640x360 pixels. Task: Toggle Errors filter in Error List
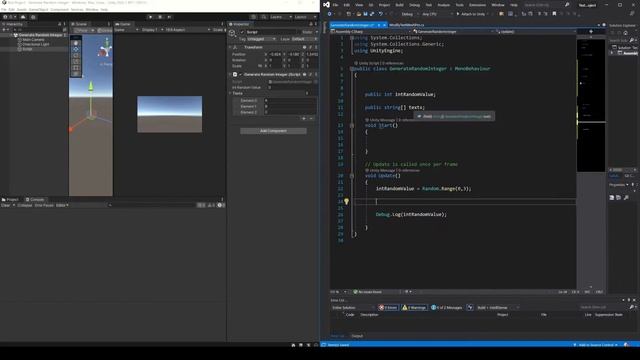tap(387, 307)
